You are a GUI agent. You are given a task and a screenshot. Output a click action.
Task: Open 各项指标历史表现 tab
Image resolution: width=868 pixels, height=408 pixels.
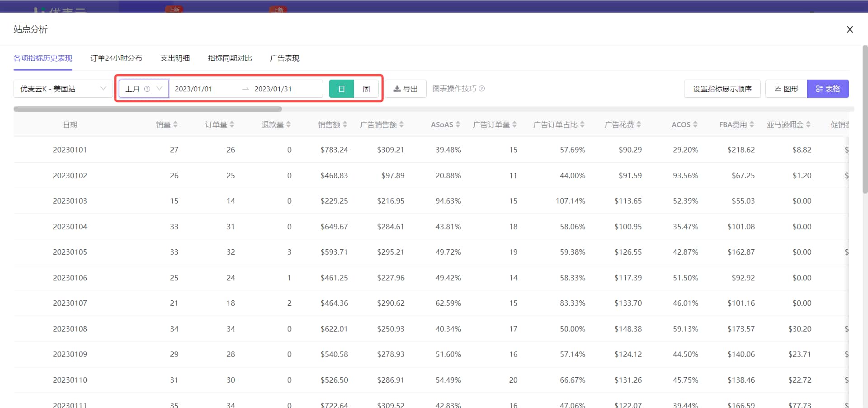(43, 58)
